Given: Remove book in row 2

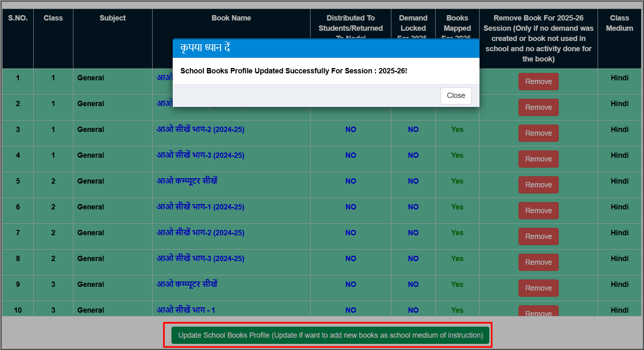Looking at the screenshot, I should (x=538, y=107).
